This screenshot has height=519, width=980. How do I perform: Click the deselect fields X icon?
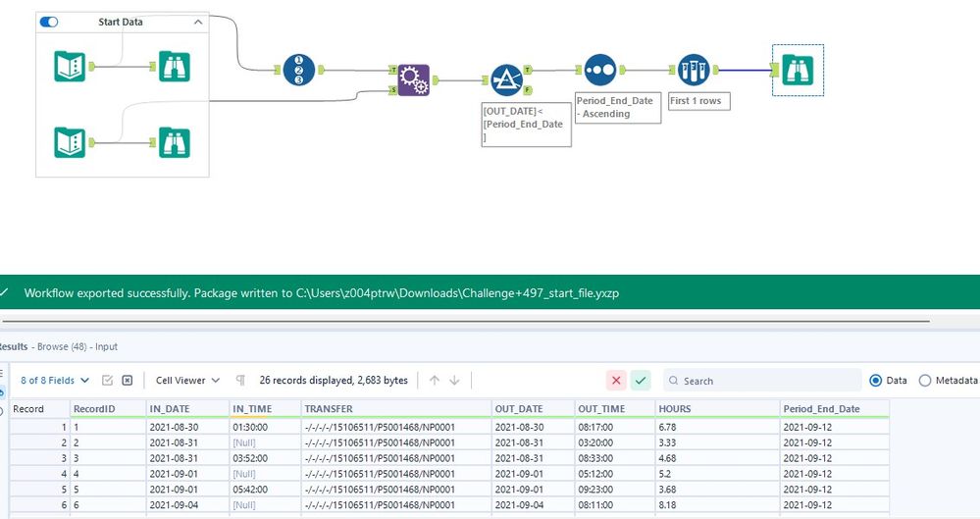tap(128, 381)
